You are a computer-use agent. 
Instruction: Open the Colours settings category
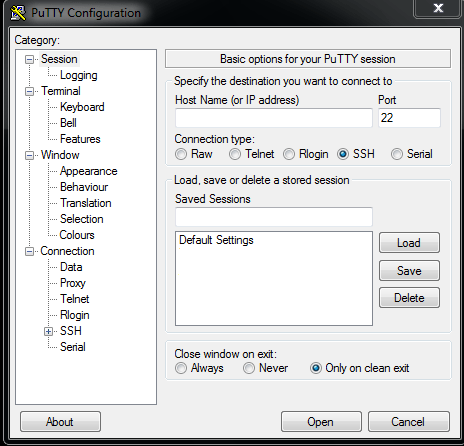point(77,235)
